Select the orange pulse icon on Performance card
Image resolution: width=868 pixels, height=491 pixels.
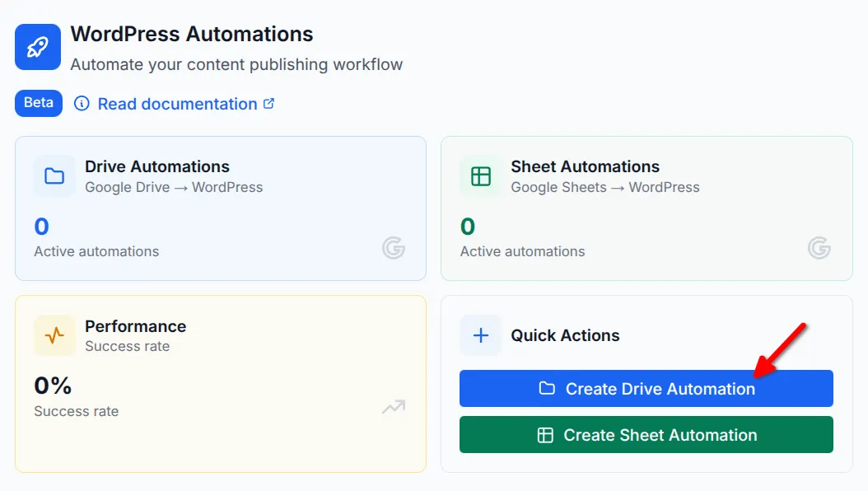tap(54, 335)
